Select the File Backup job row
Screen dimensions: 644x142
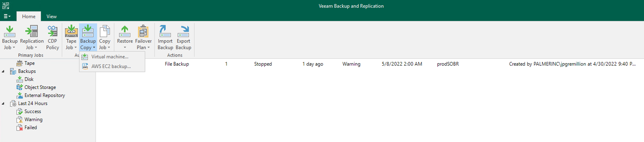click(370, 64)
